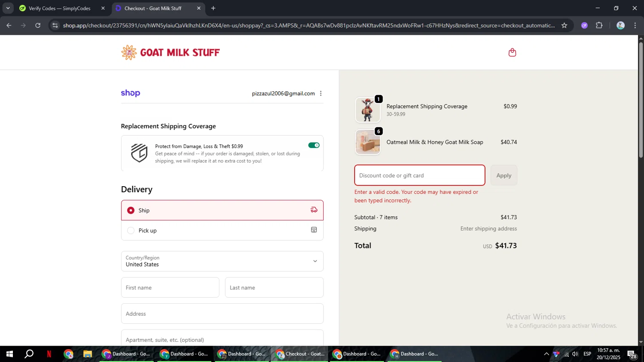This screenshot has width=644, height=362.
Task: Click the browser address bar URL
Action: point(309,25)
